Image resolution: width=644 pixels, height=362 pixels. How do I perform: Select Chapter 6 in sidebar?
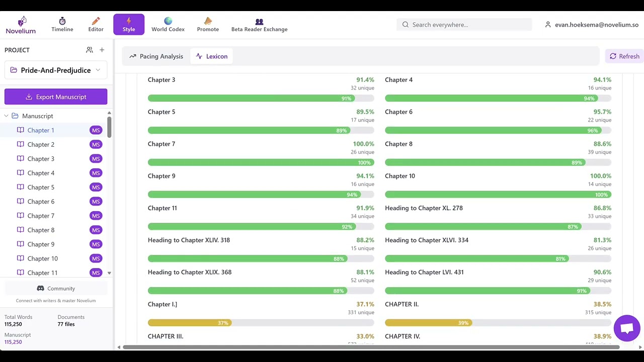click(41, 202)
